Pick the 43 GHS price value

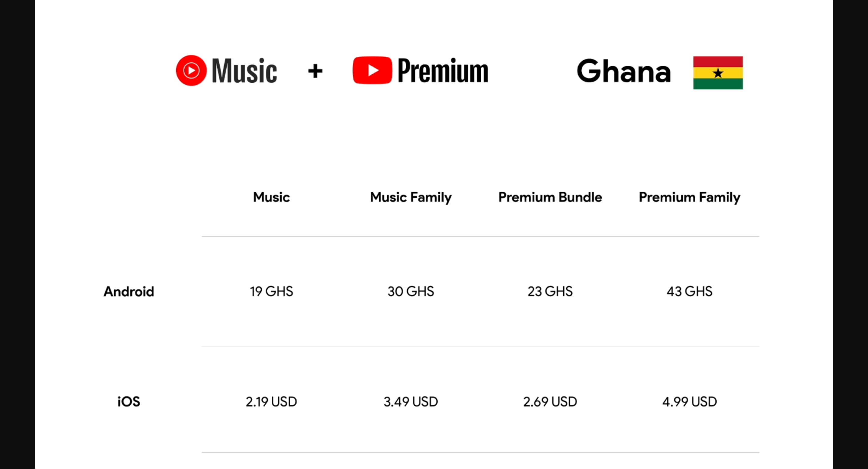point(689,291)
